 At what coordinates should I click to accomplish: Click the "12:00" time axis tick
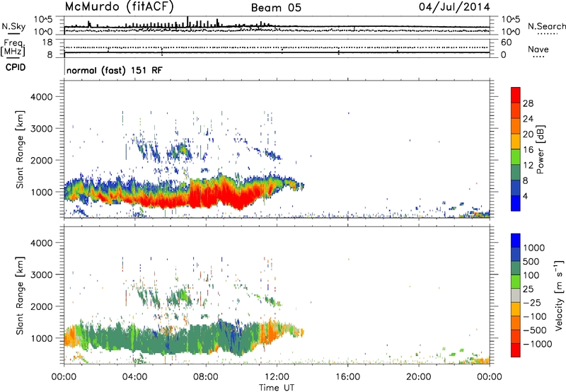(x=277, y=377)
